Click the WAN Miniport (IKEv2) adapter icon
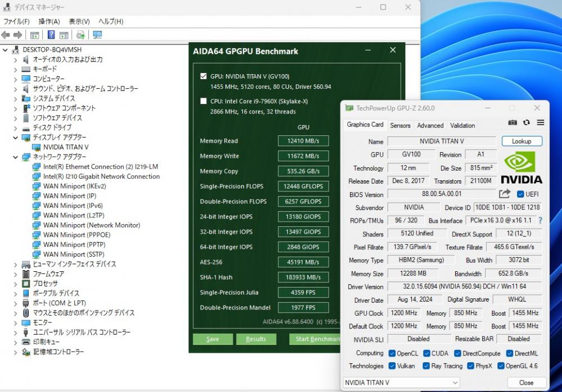The width and height of the screenshot is (562, 392). coord(36,186)
